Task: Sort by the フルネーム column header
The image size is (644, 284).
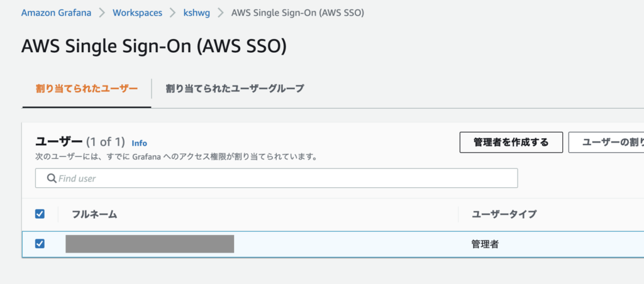Action: (x=94, y=214)
